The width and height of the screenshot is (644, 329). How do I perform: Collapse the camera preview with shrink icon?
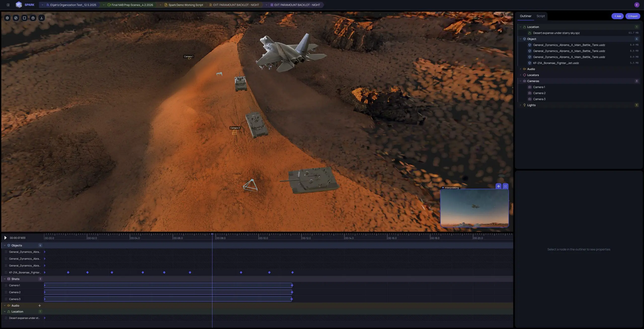505,186
